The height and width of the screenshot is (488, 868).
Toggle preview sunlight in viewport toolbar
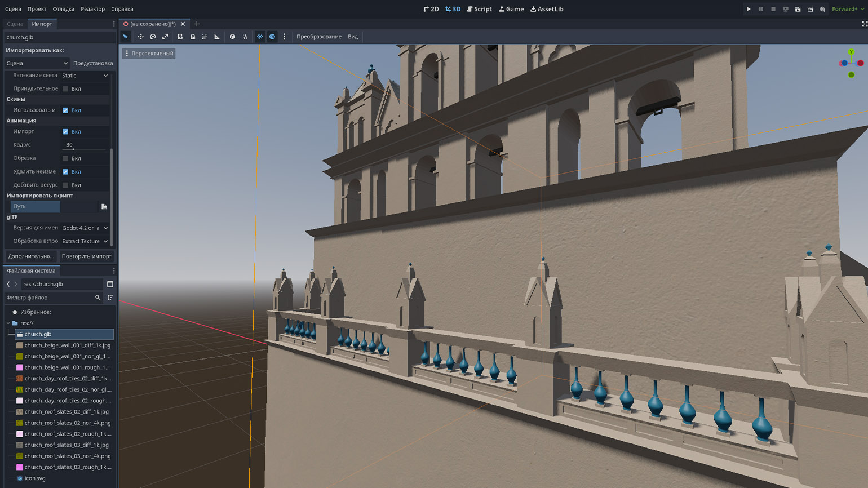tap(260, 37)
